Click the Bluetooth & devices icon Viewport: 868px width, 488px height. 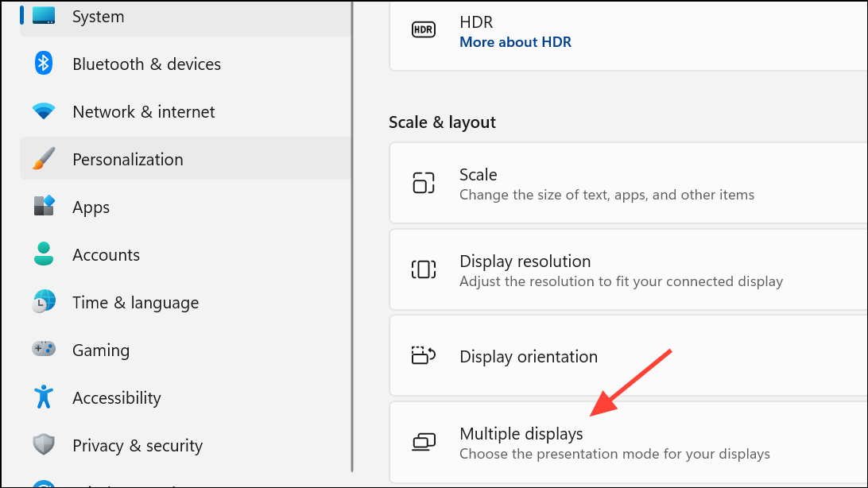44,64
